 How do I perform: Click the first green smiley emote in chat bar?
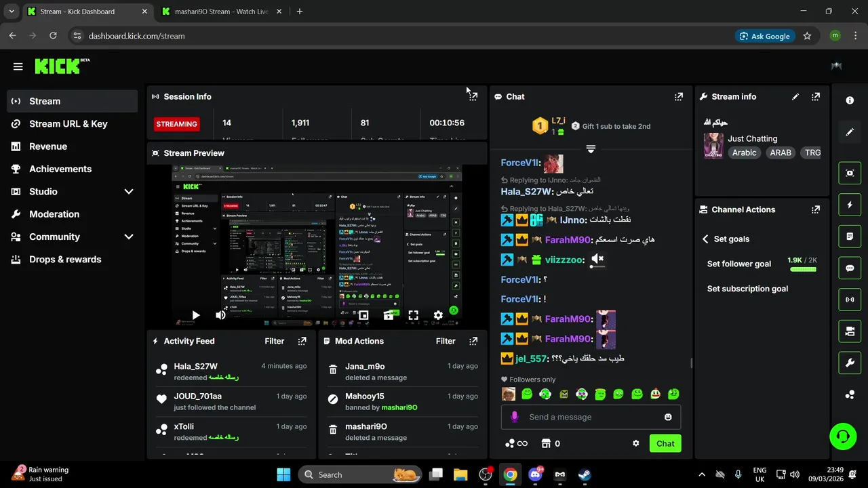click(x=527, y=394)
